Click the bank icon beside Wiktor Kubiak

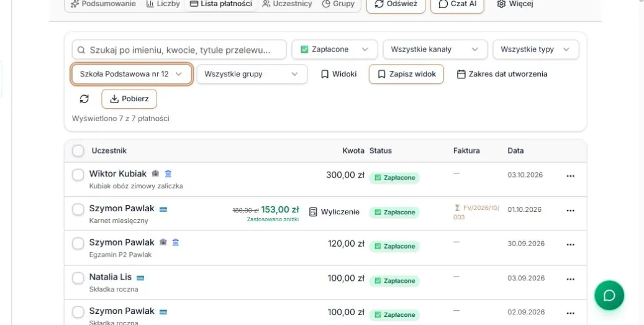(x=168, y=174)
